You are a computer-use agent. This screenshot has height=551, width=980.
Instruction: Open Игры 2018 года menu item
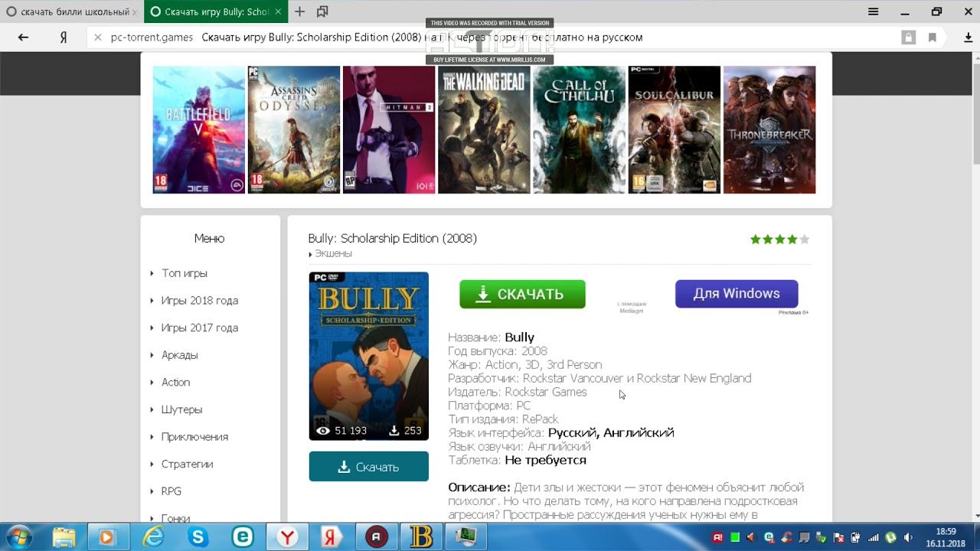[199, 301]
